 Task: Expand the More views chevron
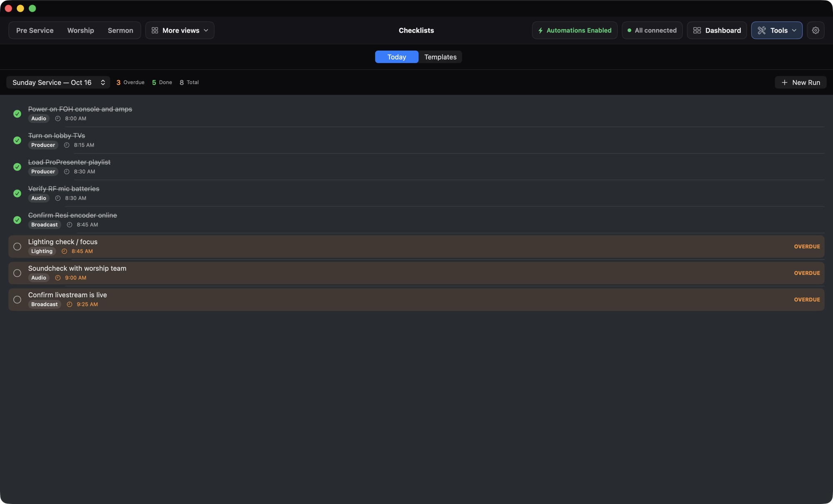click(x=206, y=30)
